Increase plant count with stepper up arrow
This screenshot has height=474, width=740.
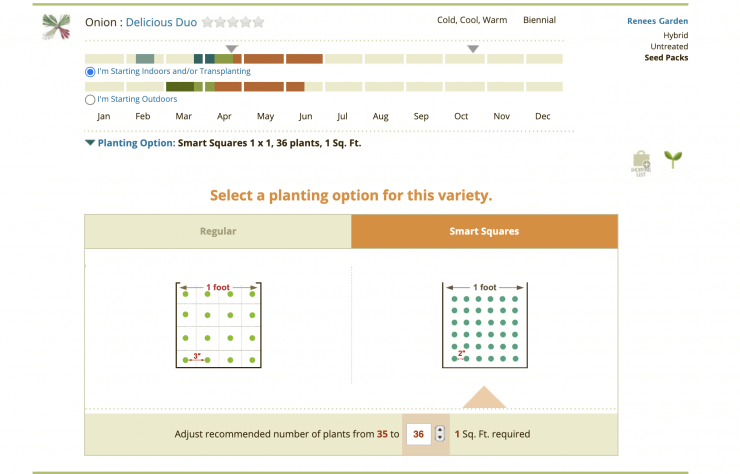click(x=440, y=430)
